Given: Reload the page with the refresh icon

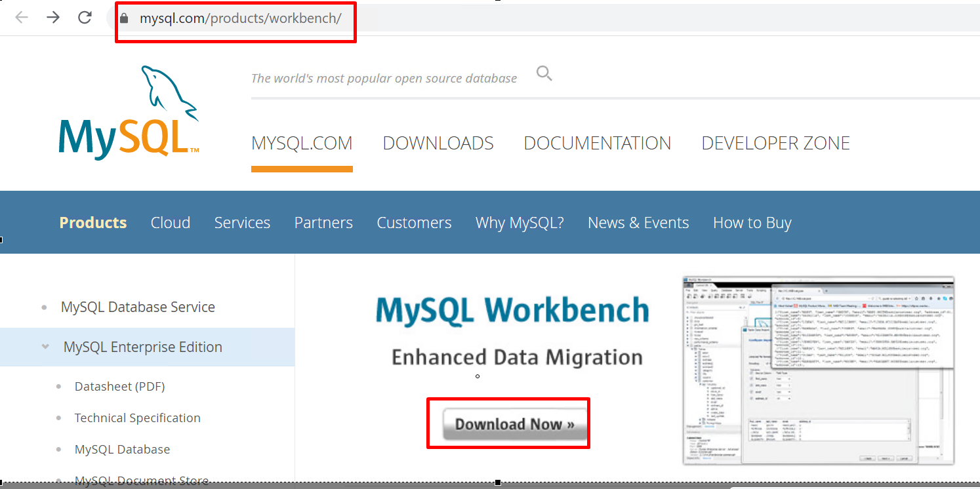Looking at the screenshot, I should [x=84, y=18].
